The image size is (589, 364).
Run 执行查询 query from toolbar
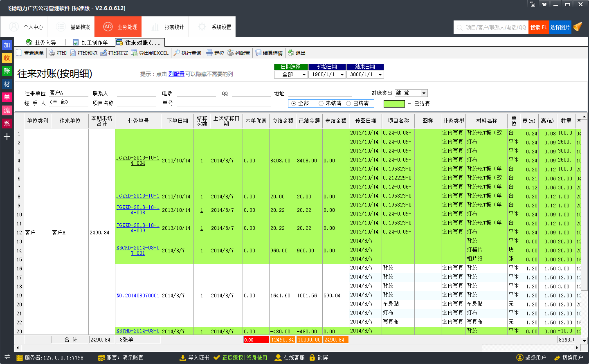pyautogui.click(x=177, y=53)
